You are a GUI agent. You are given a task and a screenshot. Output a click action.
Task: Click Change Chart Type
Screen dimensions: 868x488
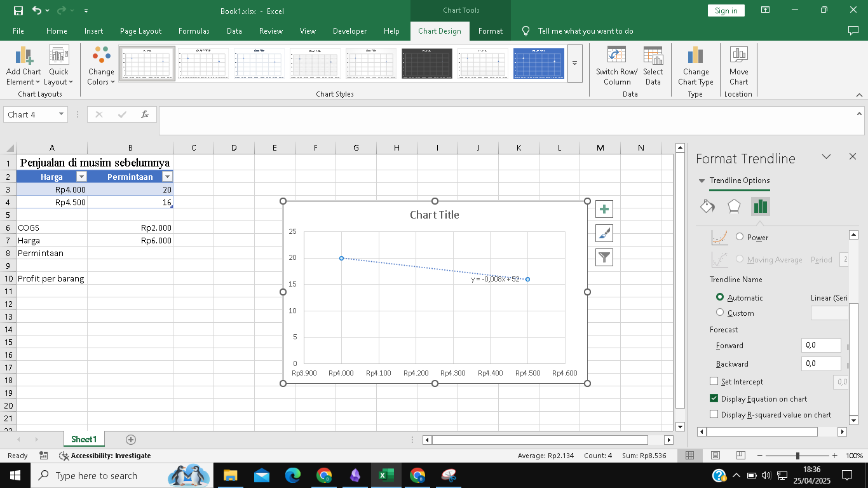[695, 66]
